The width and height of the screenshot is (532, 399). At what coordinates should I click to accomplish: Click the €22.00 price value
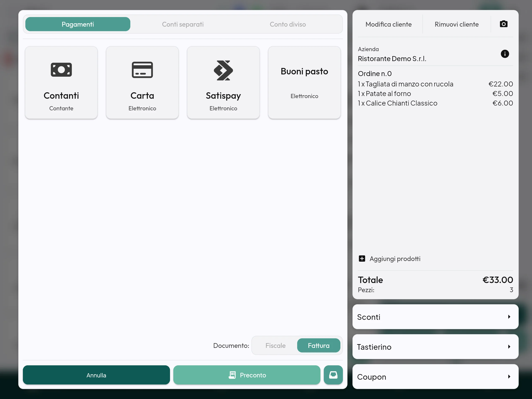point(500,84)
